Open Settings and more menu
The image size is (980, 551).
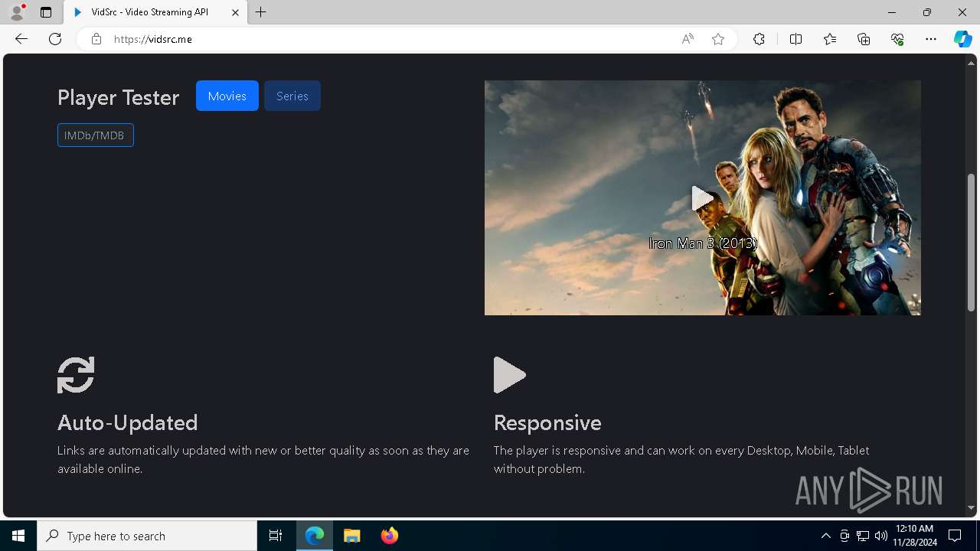(x=931, y=39)
